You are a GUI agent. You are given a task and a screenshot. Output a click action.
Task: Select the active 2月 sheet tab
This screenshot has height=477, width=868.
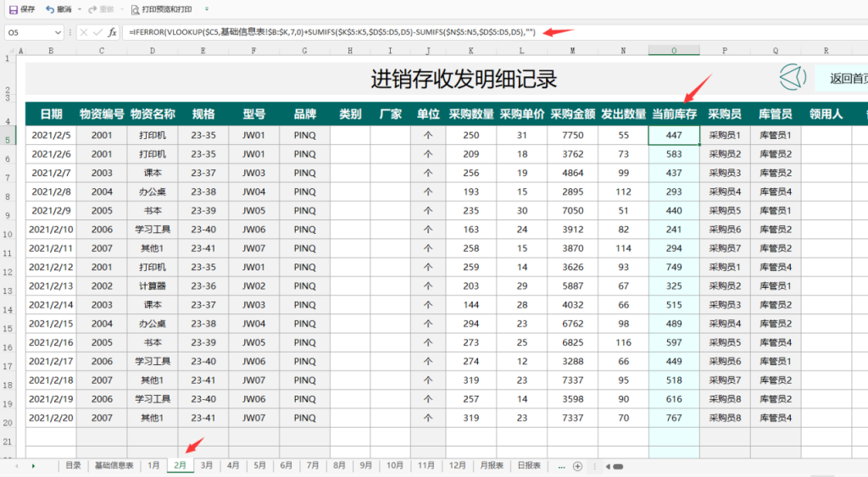point(180,465)
